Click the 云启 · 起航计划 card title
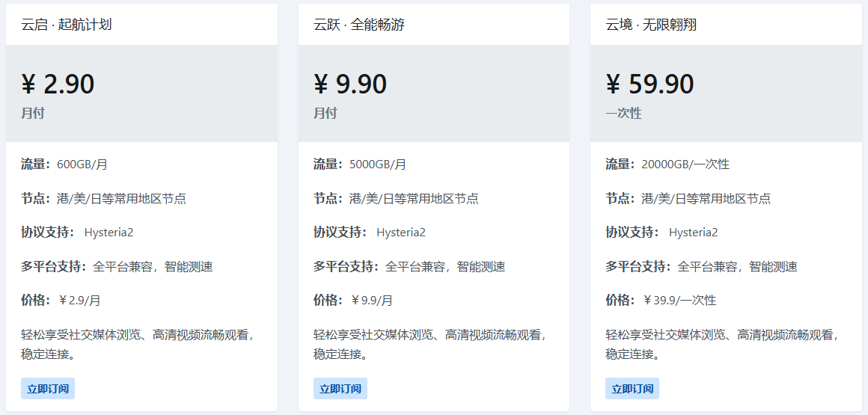Viewport: 868px width, 415px height. (67, 25)
